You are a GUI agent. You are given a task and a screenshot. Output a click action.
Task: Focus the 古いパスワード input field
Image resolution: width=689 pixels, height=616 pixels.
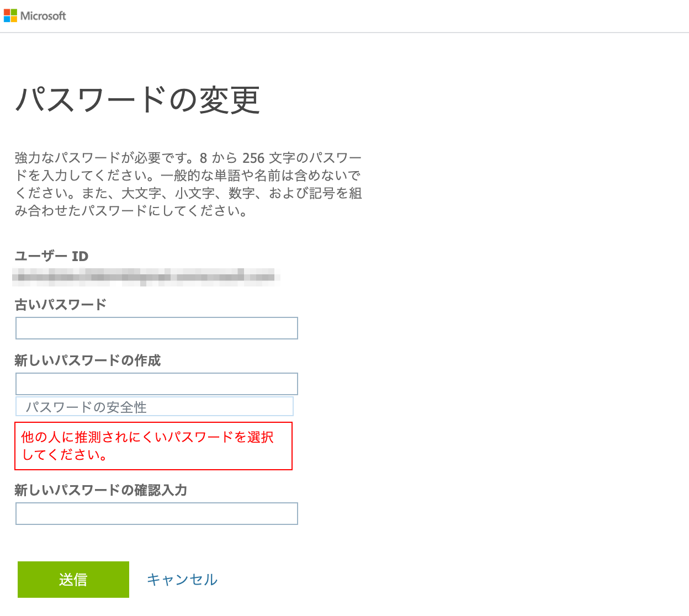coord(156,328)
